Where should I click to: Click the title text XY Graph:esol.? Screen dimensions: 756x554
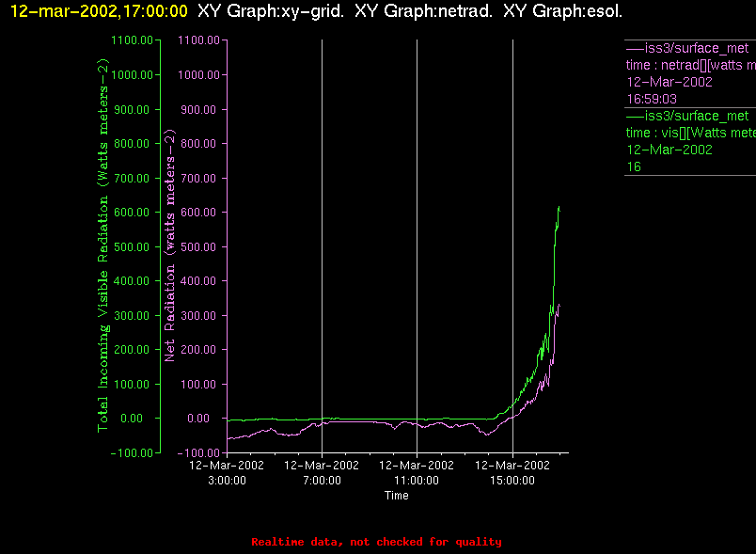[562, 11]
